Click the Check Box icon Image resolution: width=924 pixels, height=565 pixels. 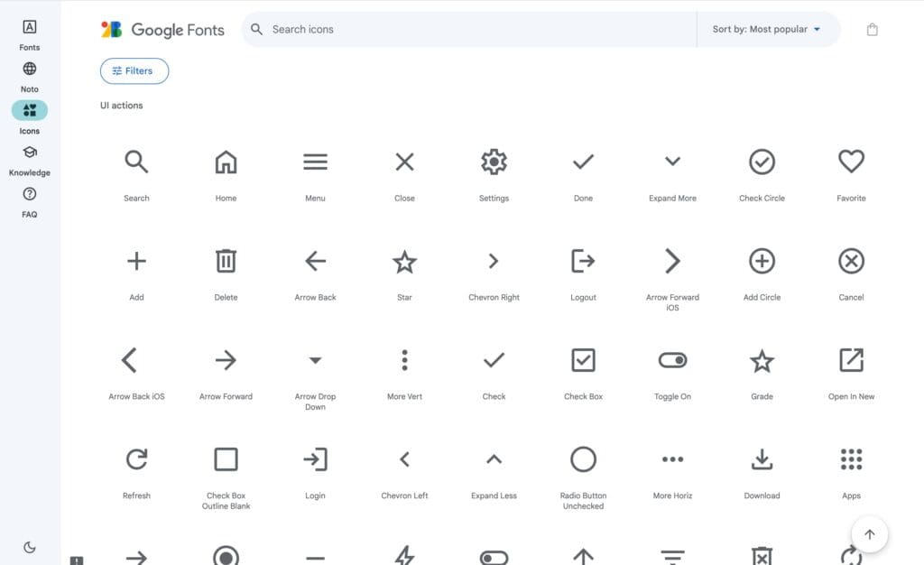click(x=582, y=359)
